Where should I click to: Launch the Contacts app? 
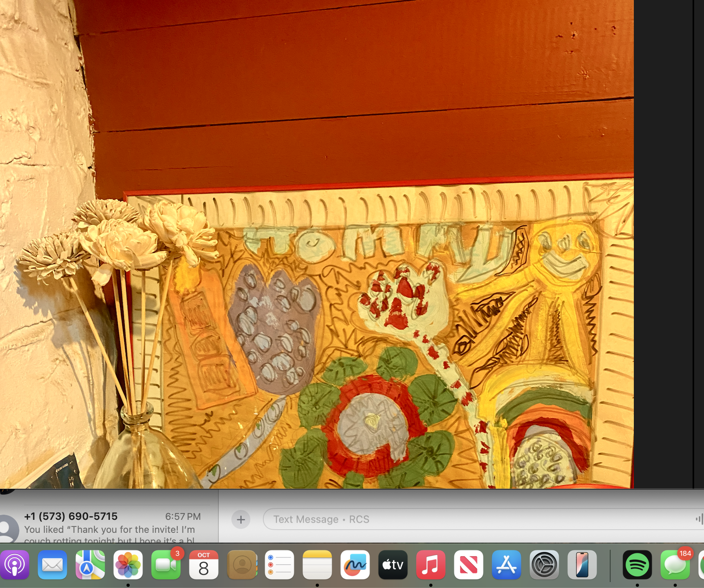tap(242, 565)
